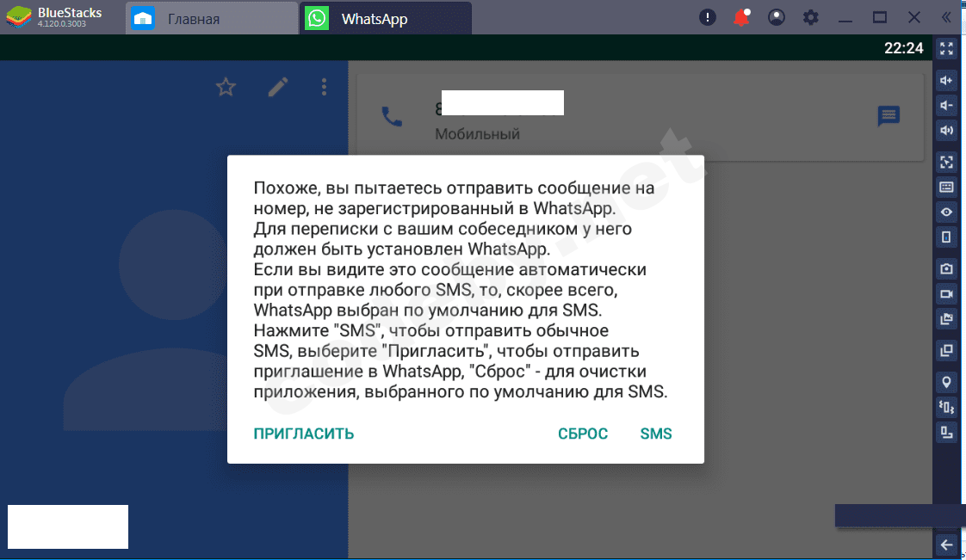Shake the device with the shake icon
Image resolution: width=966 pixels, height=560 pixels.
point(946,408)
